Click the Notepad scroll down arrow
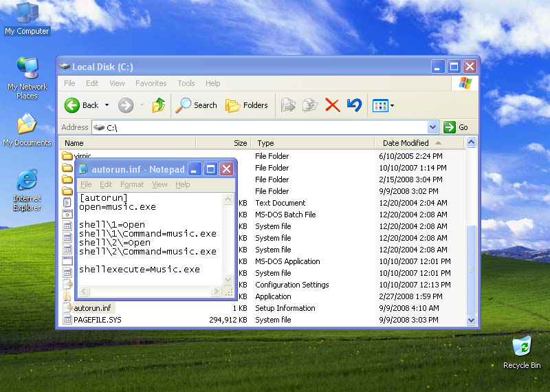This screenshot has height=392, width=550. [228, 279]
